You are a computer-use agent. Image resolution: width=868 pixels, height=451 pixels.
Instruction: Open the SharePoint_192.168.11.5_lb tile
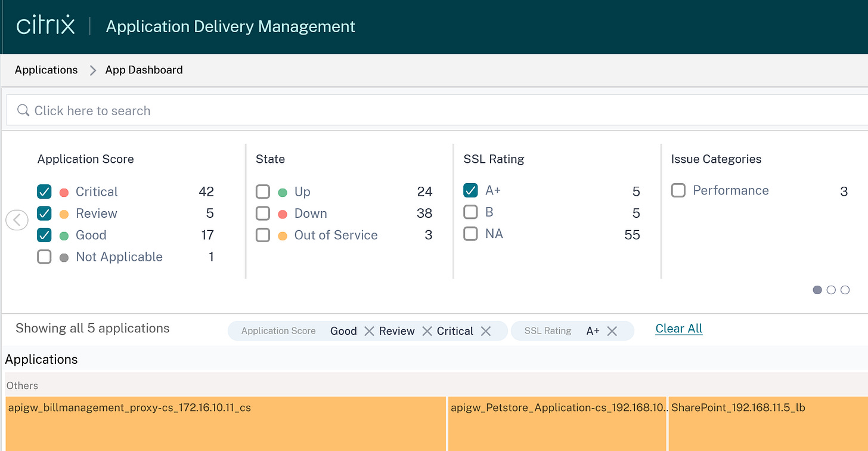click(x=768, y=424)
